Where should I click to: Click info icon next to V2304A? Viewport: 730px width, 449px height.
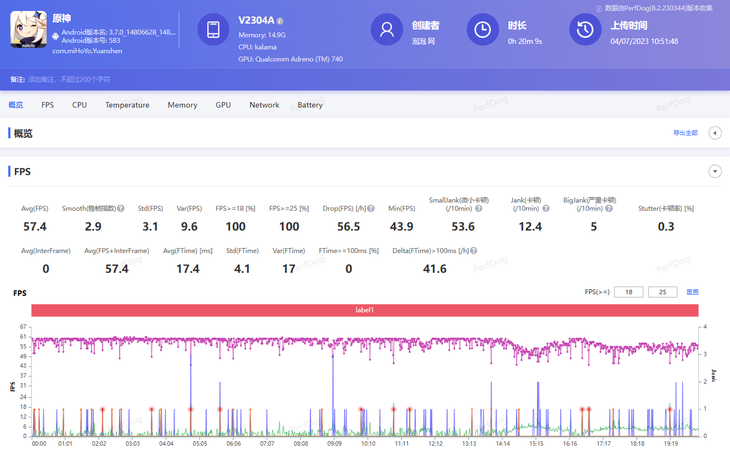(x=280, y=20)
